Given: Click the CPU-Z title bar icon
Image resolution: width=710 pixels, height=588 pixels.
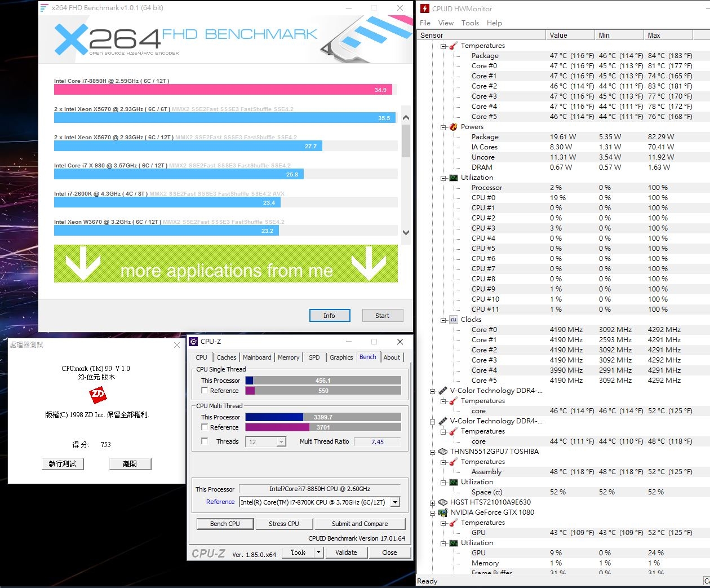Looking at the screenshot, I should [193, 341].
